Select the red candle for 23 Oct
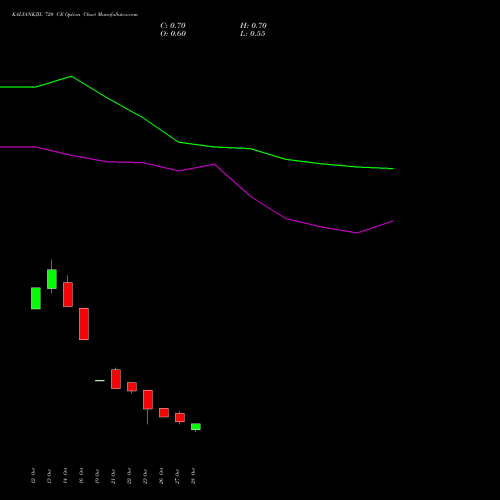The height and width of the screenshot is (500, 500). pyautogui.click(x=148, y=399)
